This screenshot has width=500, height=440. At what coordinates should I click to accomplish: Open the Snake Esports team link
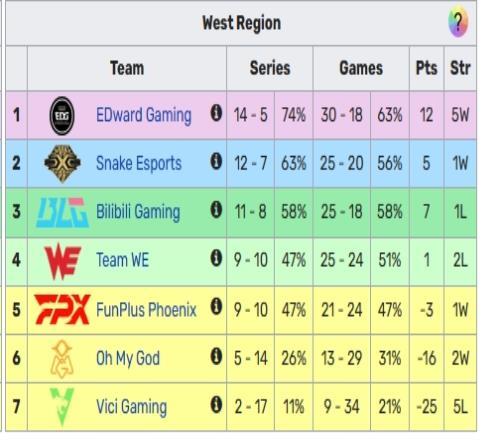point(139,163)
